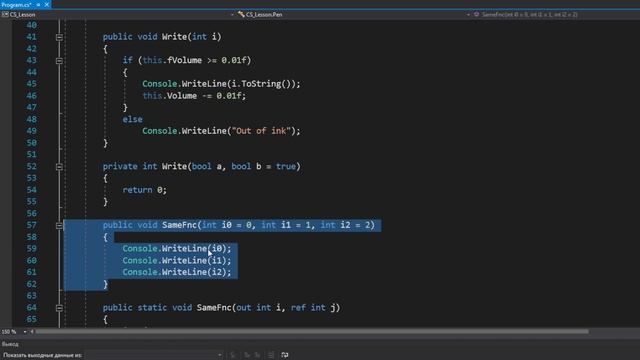640x360 pixels.
Task: Click "this.Volume -= 0.01f;" on line 46
Action: pyautogui.click(x=194, y=96)
